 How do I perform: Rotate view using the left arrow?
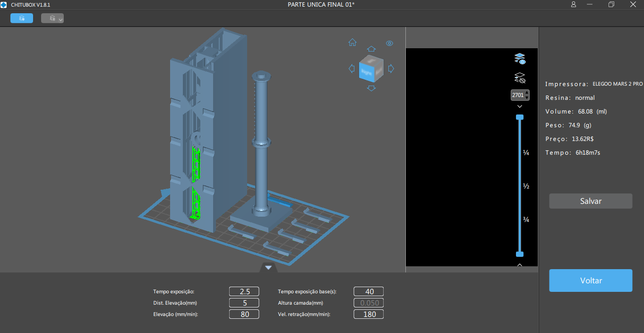(x=352, y=69)
